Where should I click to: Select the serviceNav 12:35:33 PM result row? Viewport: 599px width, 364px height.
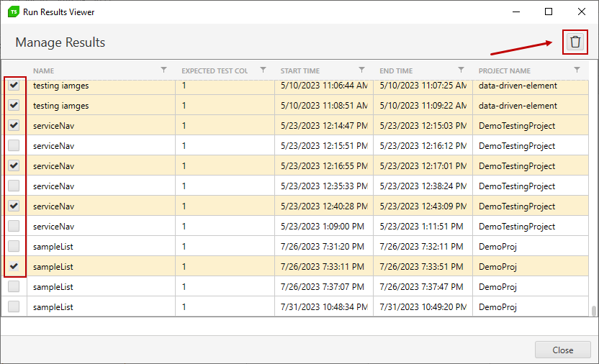click(294, 186)
